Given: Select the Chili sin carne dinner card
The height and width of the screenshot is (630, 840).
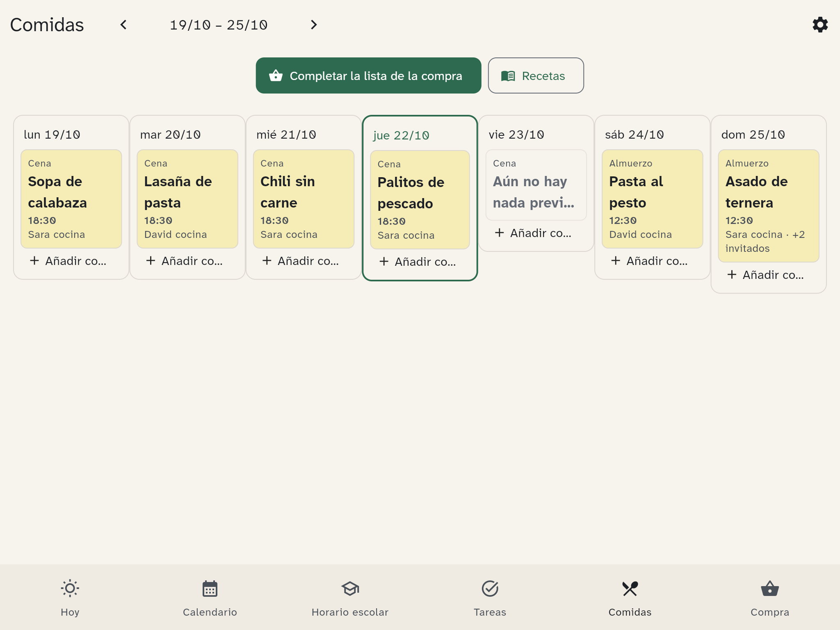Looking at the screenshot, I should pos(304,199).
